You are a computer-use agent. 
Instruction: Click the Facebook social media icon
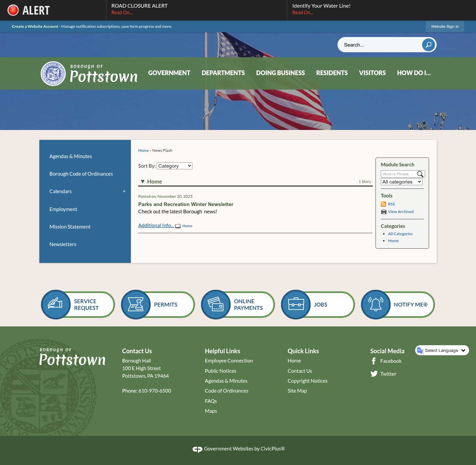pos(374,361)
